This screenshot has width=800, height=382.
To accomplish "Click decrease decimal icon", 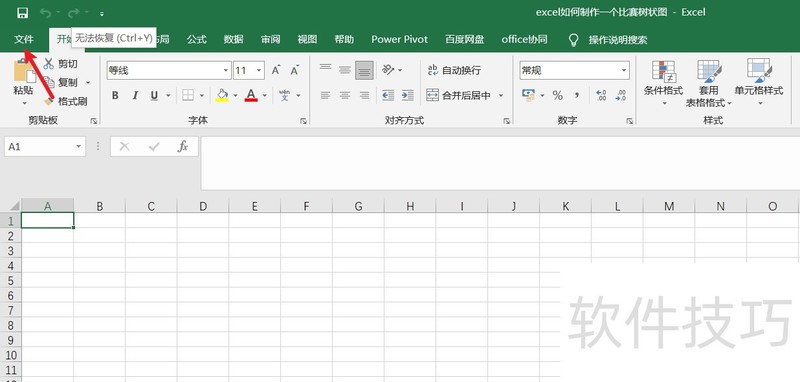I will pos(620,95).
